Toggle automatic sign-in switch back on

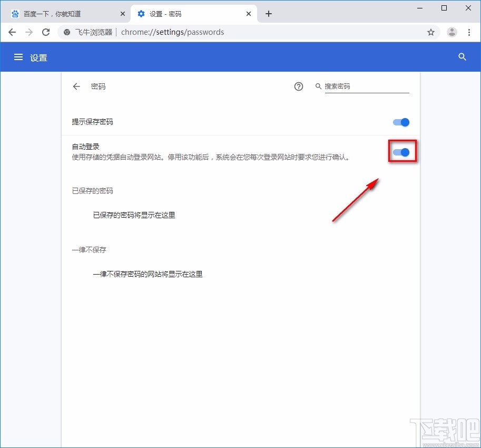(x=401, y=152)
